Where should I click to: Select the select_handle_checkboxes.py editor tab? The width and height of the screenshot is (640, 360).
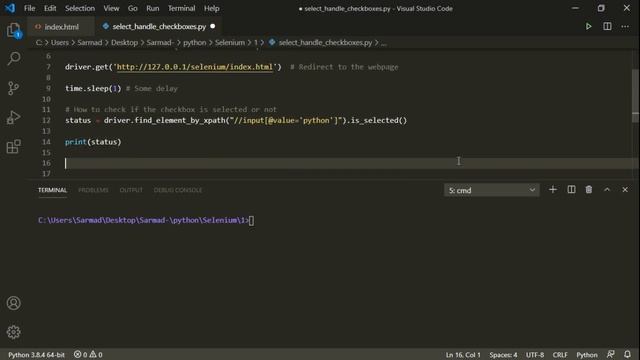tap(159, 27)
